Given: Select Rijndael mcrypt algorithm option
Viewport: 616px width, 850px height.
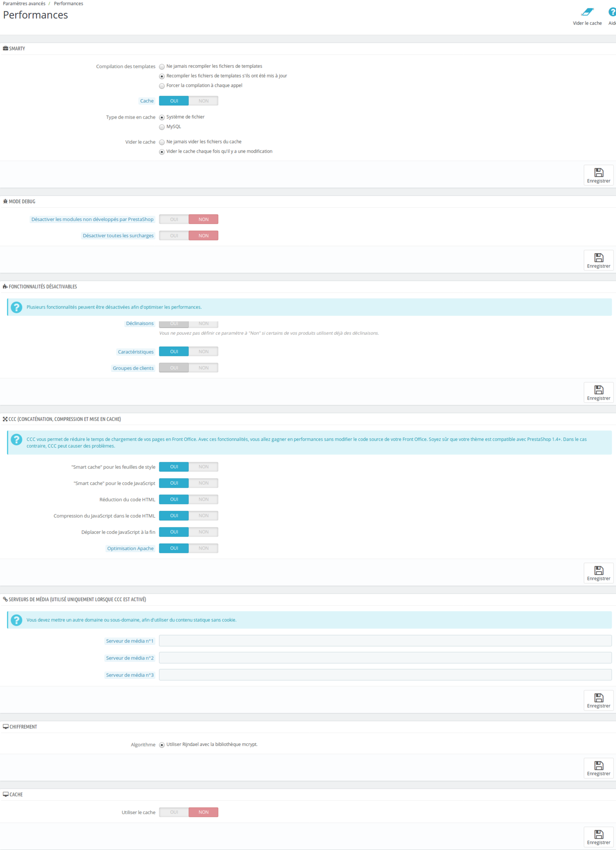Looking at the screenshot, I should coord(162,745).
